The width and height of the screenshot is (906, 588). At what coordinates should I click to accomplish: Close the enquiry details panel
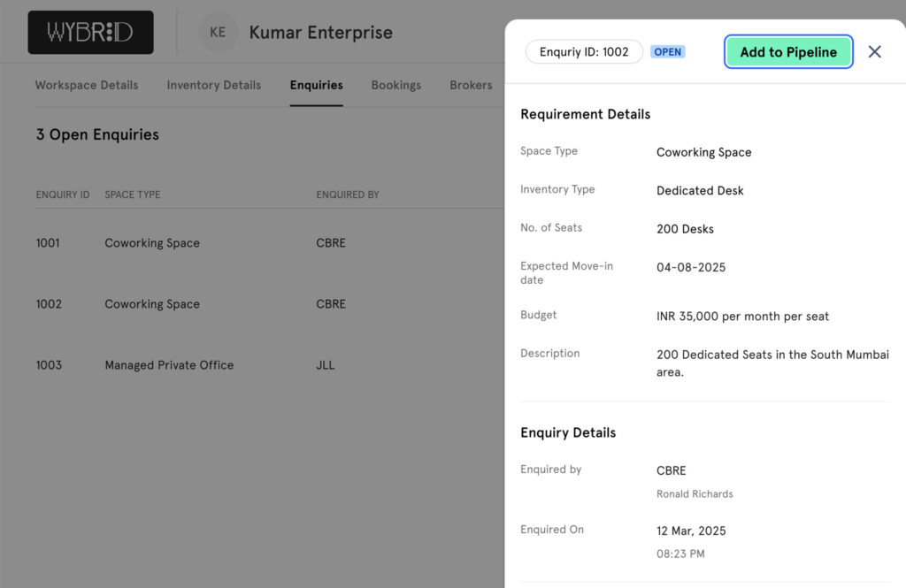874,52
